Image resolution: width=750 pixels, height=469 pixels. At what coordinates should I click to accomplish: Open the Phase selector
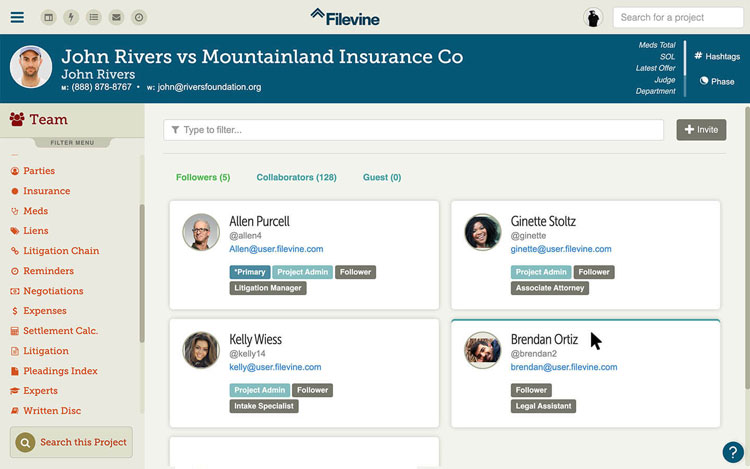point(717,81)
